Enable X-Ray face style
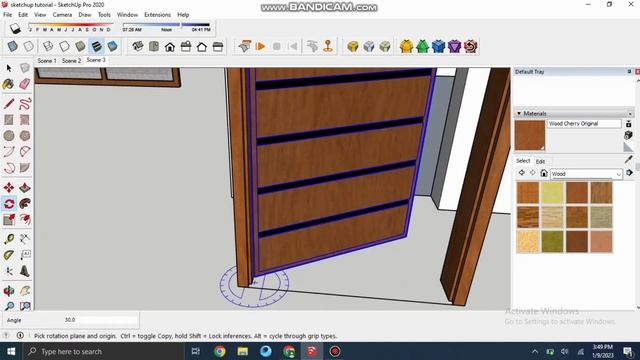Screen dimensions: 640x360 point(13,47)
